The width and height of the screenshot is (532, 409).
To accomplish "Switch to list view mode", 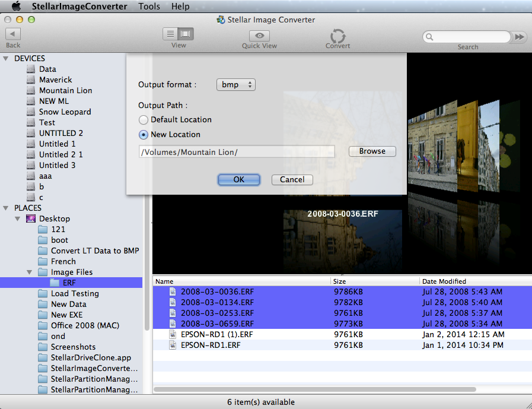I will tap(170, 34).
